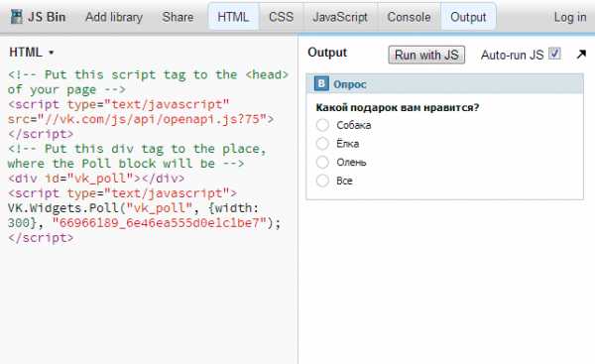Switch to the CSS tab
This screenshot has height=364, width=595.
282,17
